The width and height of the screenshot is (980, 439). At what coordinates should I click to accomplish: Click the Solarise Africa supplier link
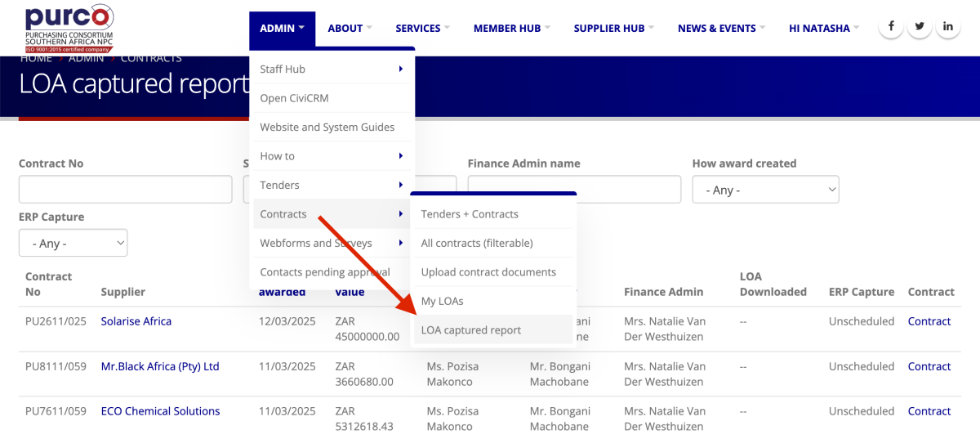(x=136, y=321)
